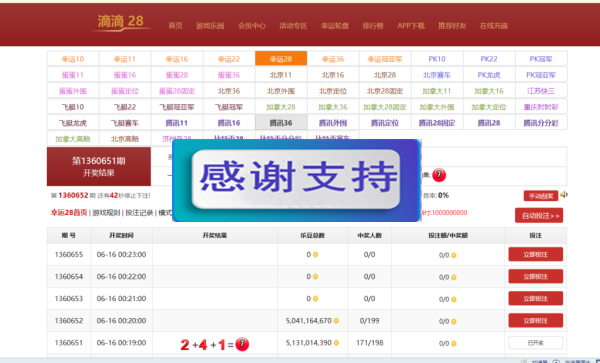This screenshot has width=600, height=363.
Task: Open the 投注记录 link
Action: coord(139,213)
